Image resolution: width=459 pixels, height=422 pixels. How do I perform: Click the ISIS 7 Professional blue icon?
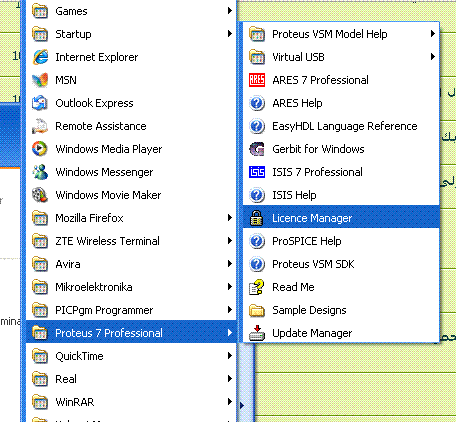(257, 172)
